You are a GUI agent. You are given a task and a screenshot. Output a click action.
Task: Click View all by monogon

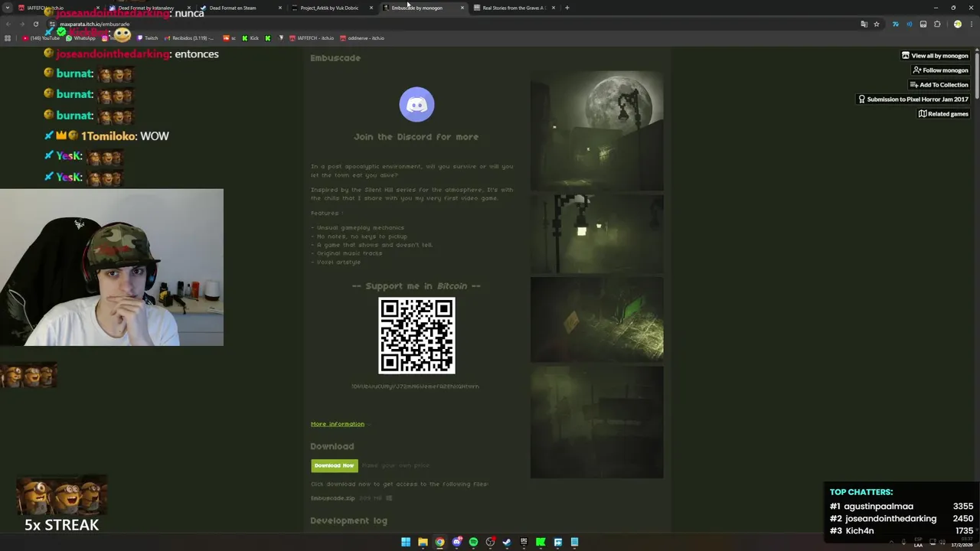tap(935, 56)
